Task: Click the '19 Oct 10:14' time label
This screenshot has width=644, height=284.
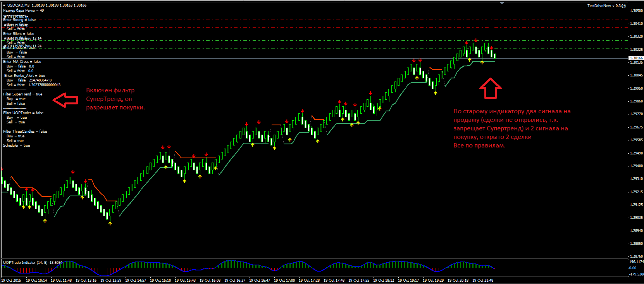Action: coord(36,281)
